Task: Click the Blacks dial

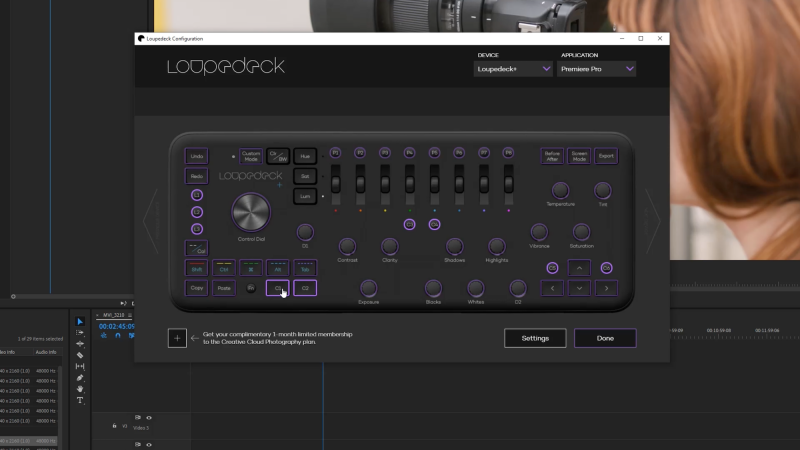Action: coord(433,288)
